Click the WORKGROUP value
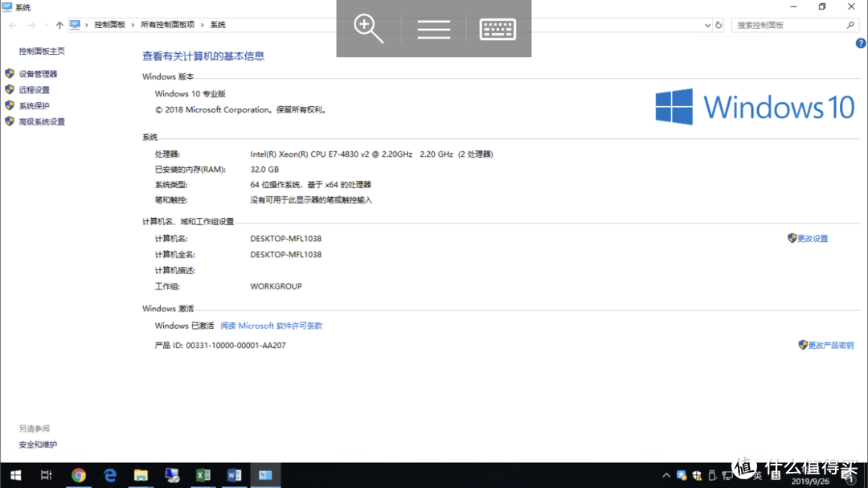The image size is (868, 488). coord(276,286)
